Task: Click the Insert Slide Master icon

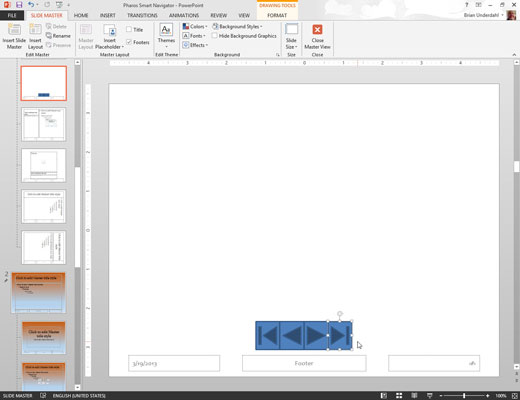Action: coord(14,30)
